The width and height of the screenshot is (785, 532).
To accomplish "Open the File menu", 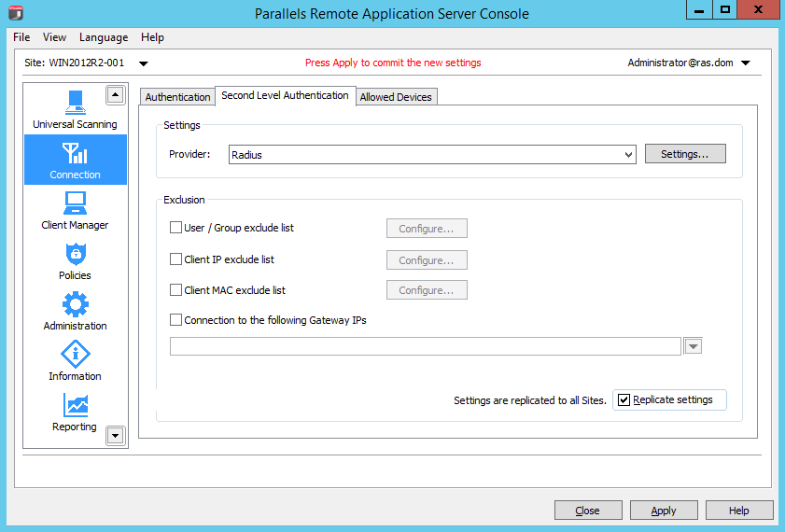I will pos(21,37).
